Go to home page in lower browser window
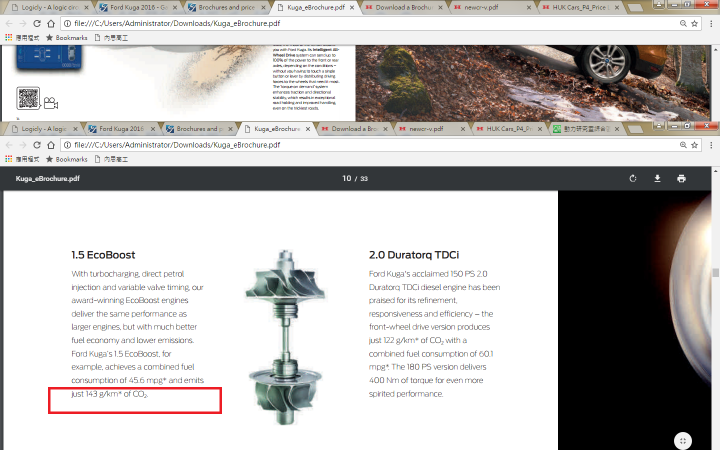Screen dimensions: 720x450 [x=51, y=145]
